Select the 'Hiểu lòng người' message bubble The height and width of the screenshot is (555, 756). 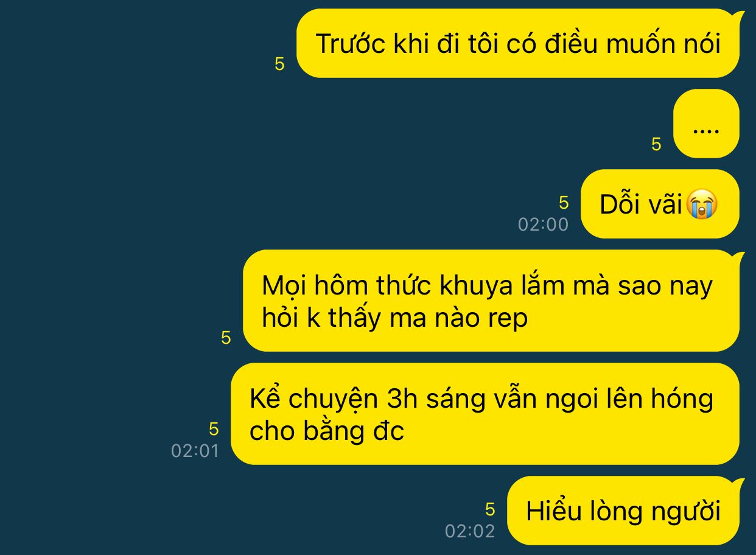(x=626, y=511)
